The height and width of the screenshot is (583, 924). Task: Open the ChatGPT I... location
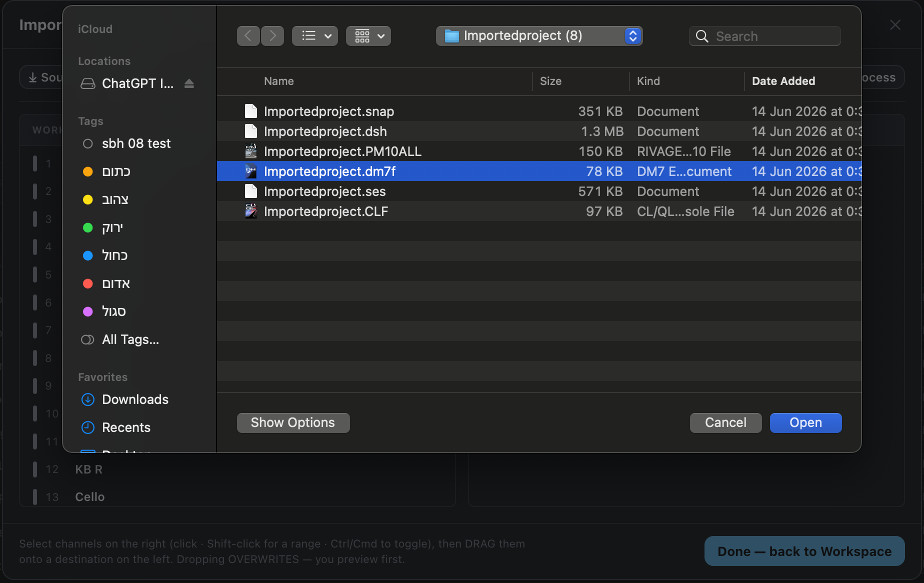[127, 83]
